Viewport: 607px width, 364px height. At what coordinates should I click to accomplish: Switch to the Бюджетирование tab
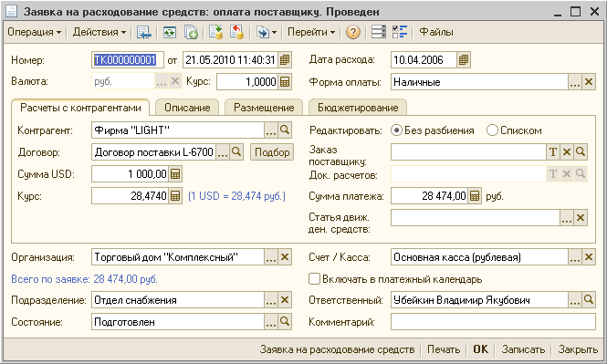[358, 108]
